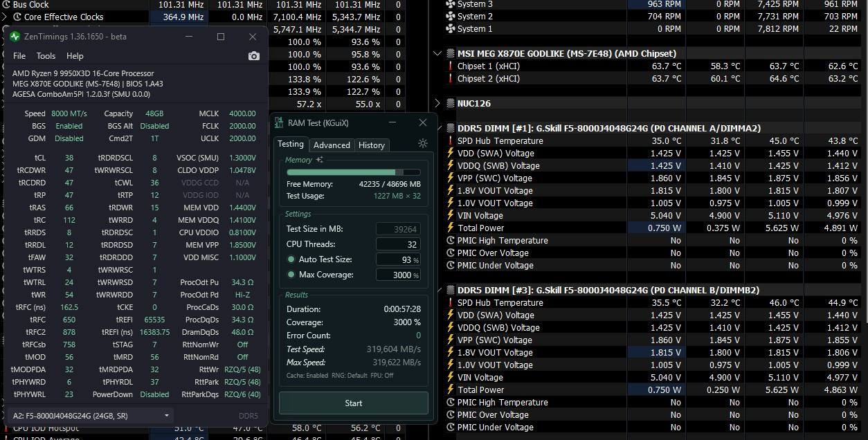
Task: Click thermometer icon for Chipset 2 (xHCI)
Action: pos(451,78)
